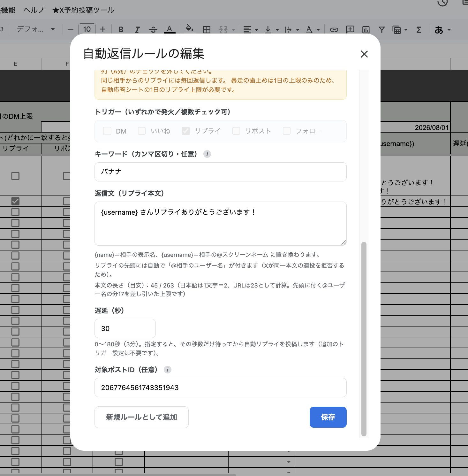Click 保存 button

coord(328,417)
